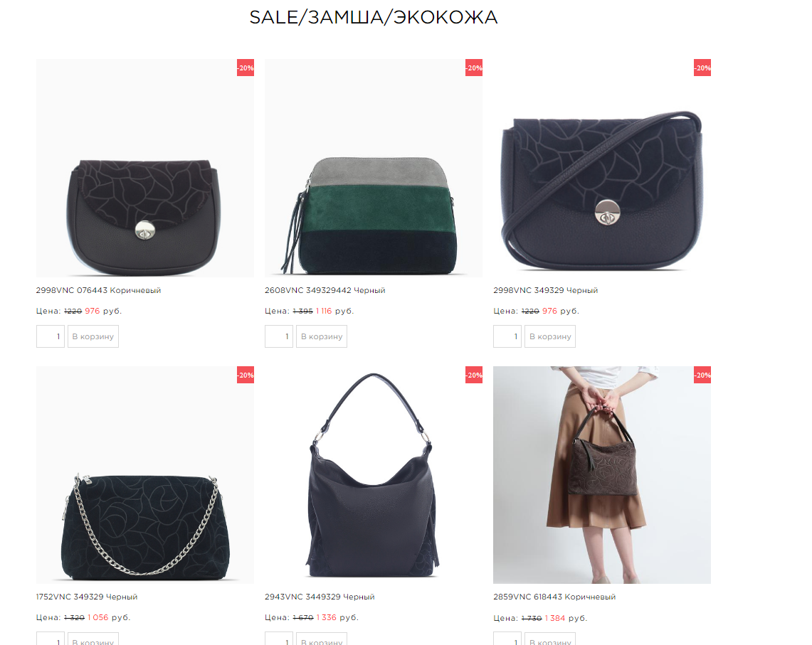Open the 2943VNC 3449329 Черный product link

tap(320, 597)
